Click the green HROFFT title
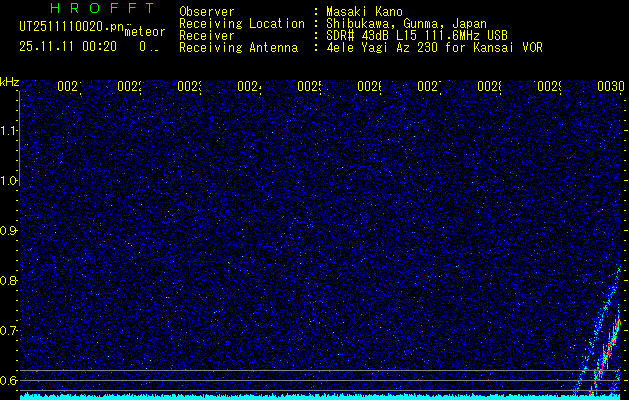Image resolution: width=629 pixels, height=400 pixels. click(x=103, y=8)
